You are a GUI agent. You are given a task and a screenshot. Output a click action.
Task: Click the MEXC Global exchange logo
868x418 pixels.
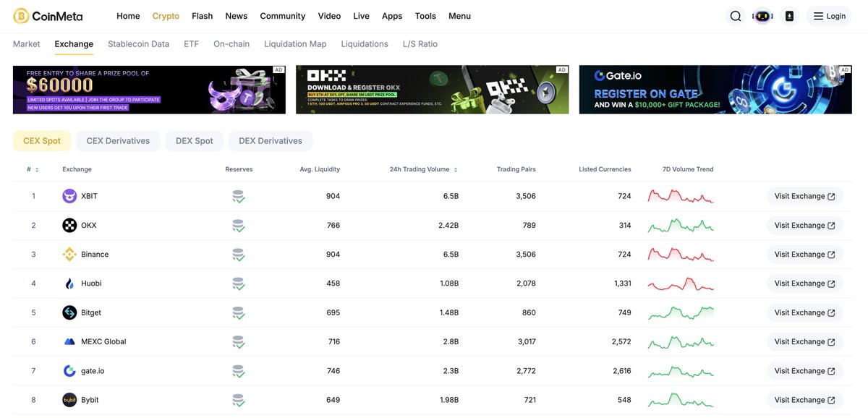click(69, 341)
